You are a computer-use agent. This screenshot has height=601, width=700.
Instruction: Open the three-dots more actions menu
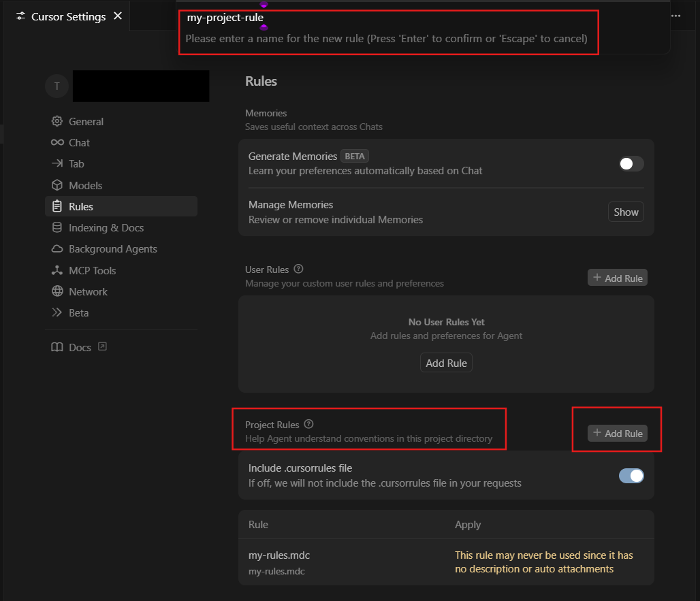pyautogui.click(x=676, y=16)
